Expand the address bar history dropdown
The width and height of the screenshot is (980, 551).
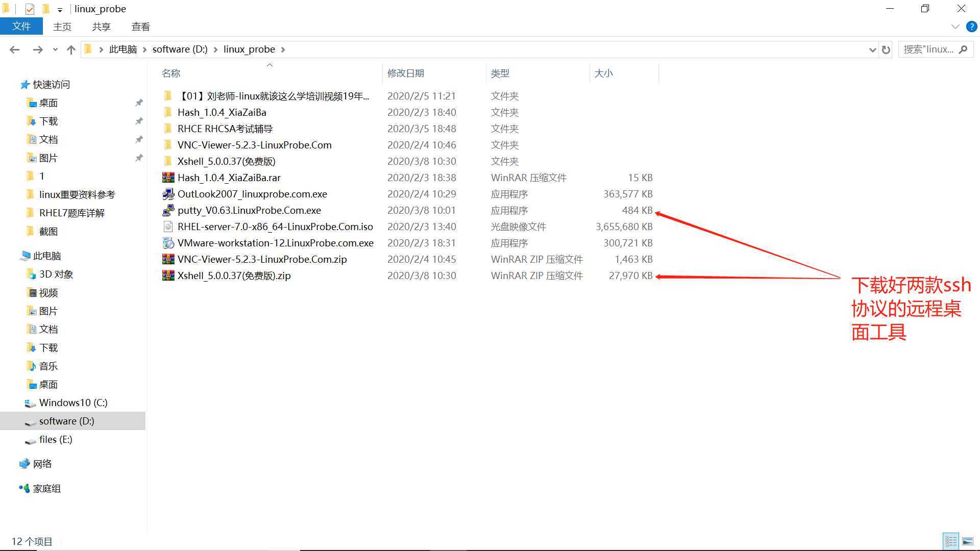tap(872, 49)
